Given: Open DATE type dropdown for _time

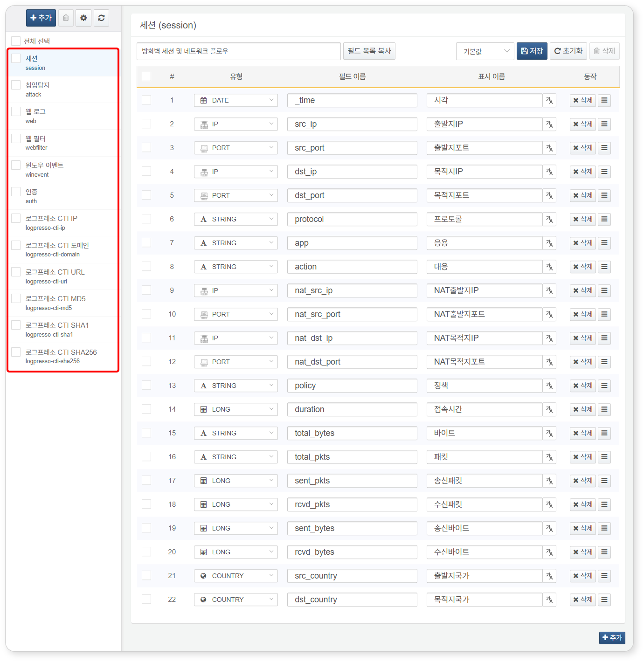Looking at the screenshot, I should click(x=236, y=100).
